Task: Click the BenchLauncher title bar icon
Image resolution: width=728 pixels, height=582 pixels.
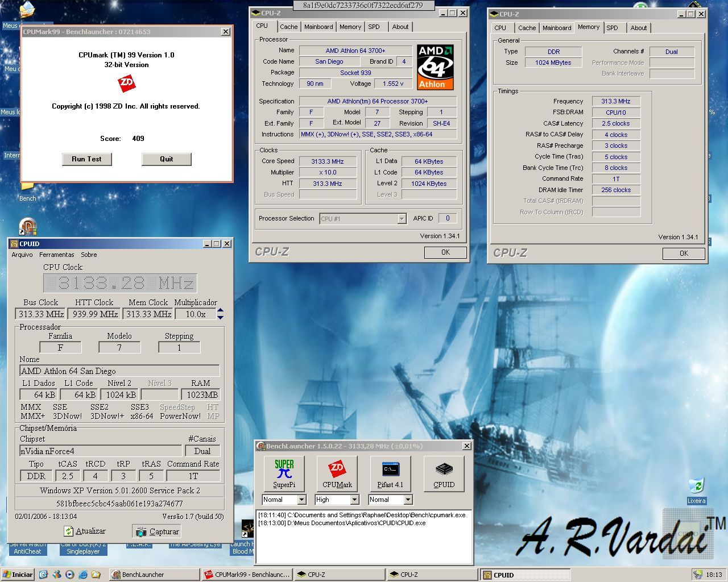Action: click(x=261, y=446)
